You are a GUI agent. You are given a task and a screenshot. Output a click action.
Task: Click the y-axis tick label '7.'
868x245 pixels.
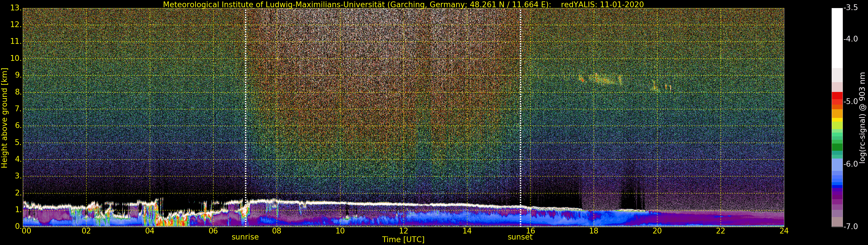click(18, 109)
